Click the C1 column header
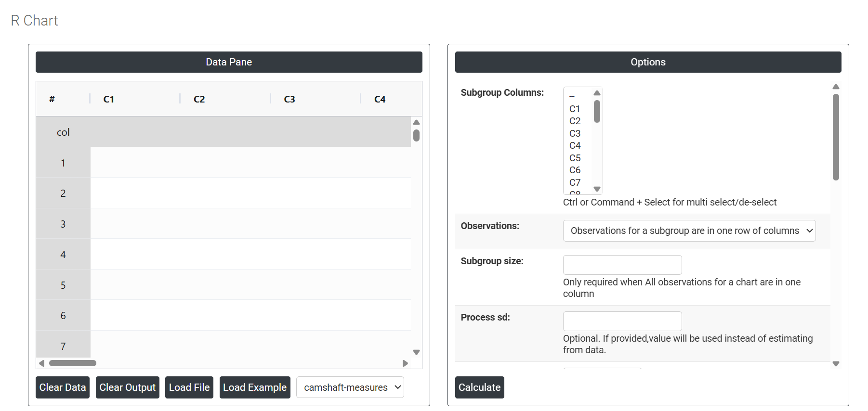 point(109,99)
